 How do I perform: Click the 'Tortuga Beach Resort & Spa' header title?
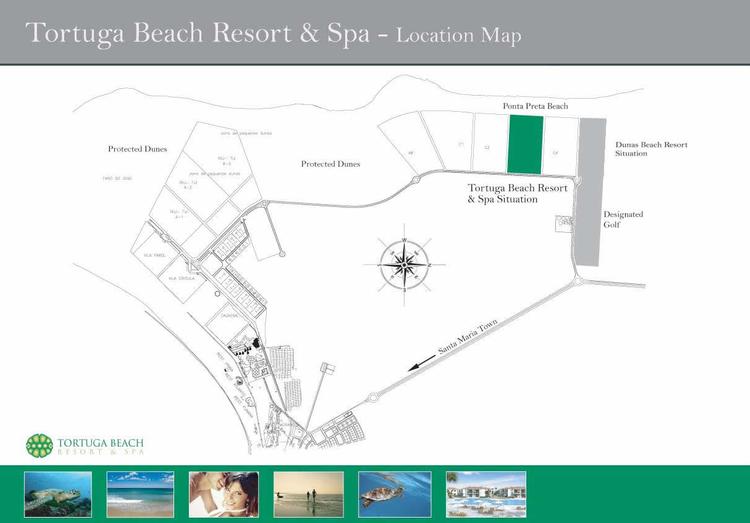click(x=198, y=33)
